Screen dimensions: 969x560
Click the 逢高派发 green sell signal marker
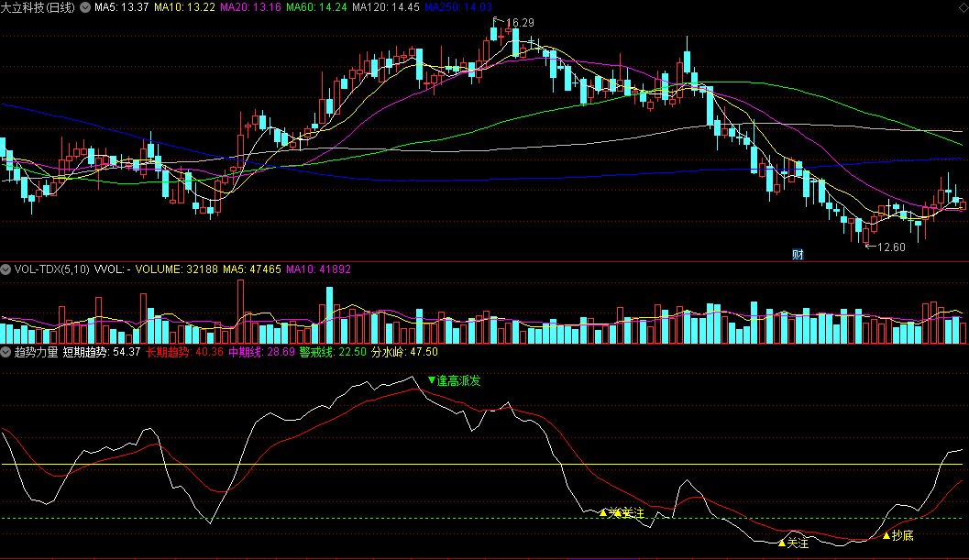[454, 380]
